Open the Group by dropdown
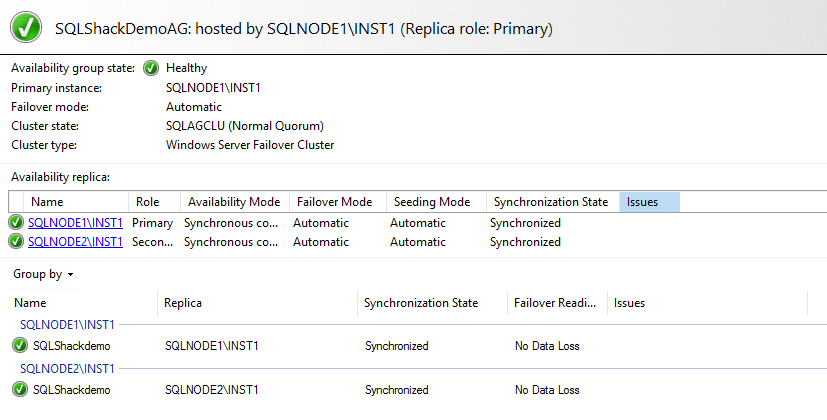The width and height of the screenshot is (827, 420). click(43, 274)
